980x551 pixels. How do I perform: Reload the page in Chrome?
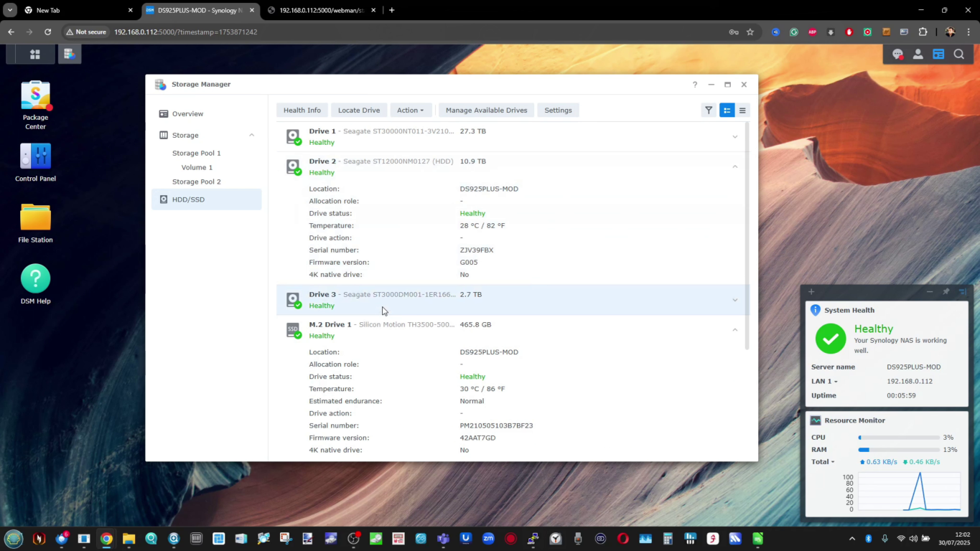tap(47, 32)
